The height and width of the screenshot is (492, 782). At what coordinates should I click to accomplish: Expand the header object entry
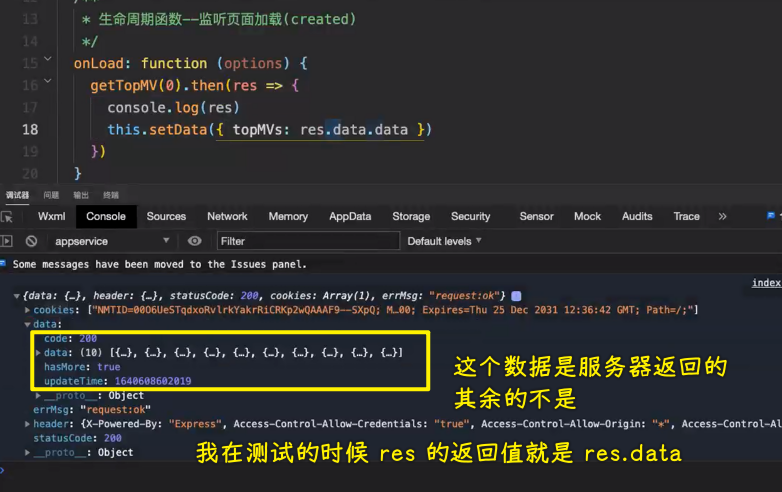pyautogui.click(x=27, y=424)
